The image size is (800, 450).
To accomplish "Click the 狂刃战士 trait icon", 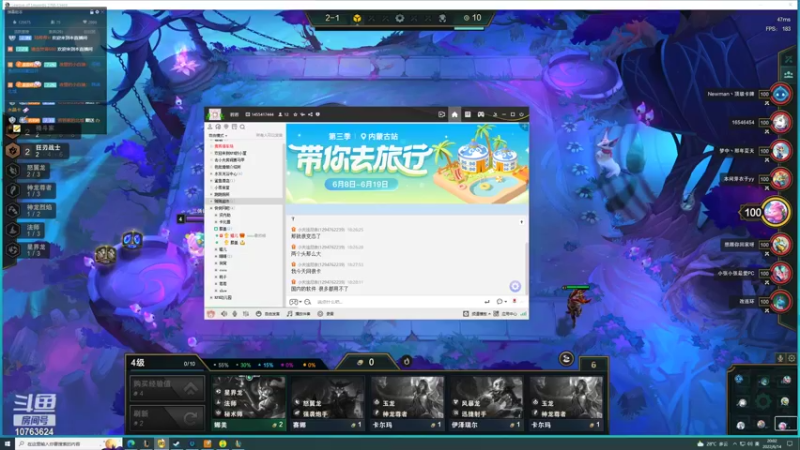I will (x=13, y=151).
